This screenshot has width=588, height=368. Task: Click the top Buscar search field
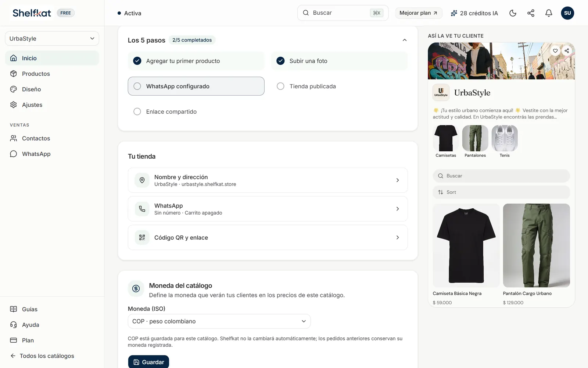343,13
